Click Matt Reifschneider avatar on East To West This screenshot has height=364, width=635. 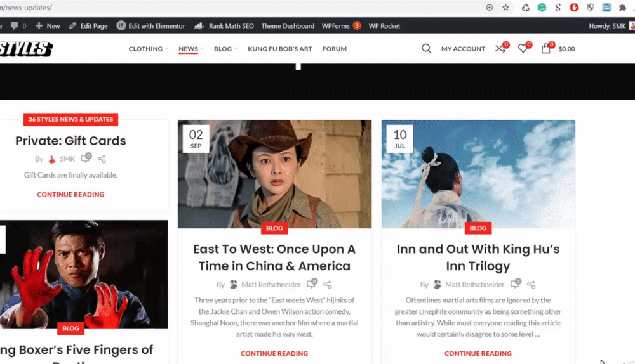pos(234,284)
